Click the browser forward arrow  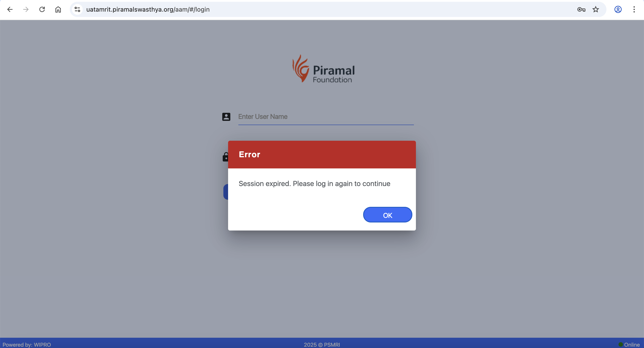tap(26, 9)
